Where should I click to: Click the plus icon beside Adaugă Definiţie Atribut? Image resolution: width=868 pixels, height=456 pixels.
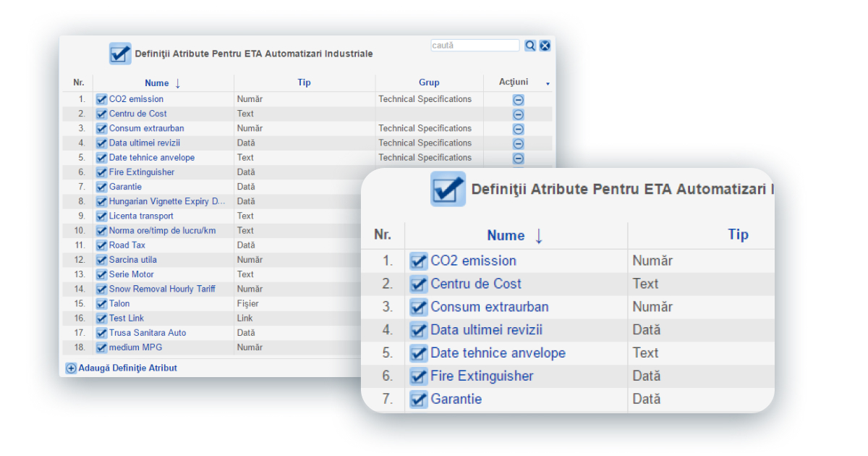[x=71, y=368]
